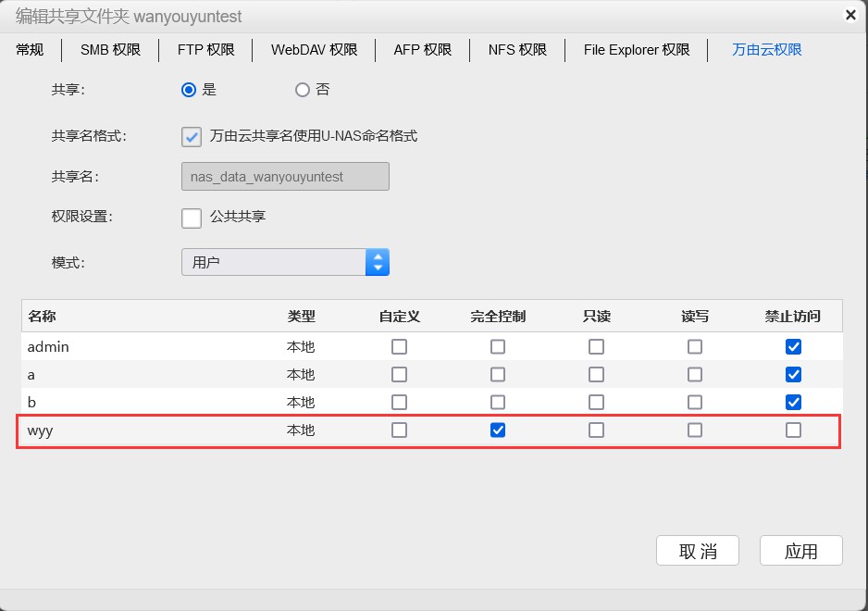Open the NFS 权限 tab
The image size is (868, 611).
click(517, 50)
